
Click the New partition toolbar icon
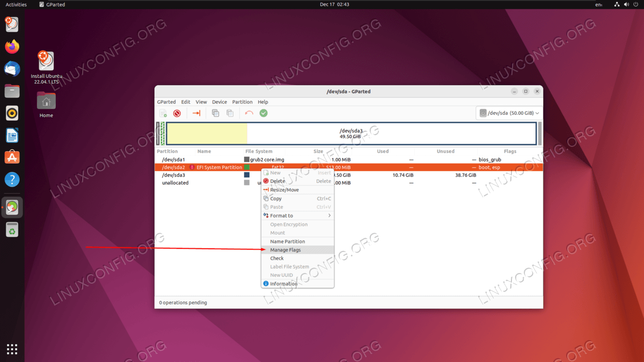[x=163, y=113]
